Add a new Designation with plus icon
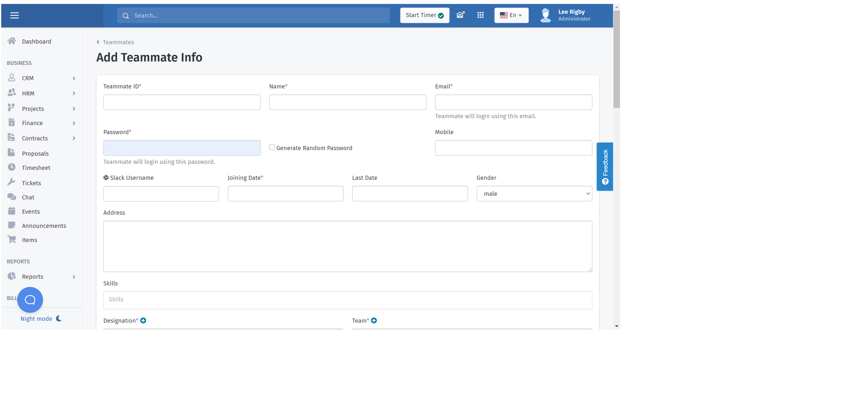868x412 pixels. (x=143, y=321)
